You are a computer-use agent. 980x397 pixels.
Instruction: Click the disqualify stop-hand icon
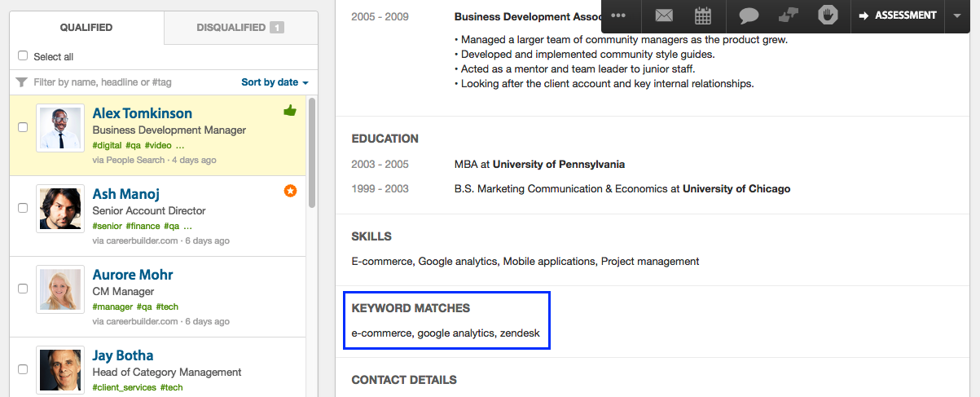[828, 15]
